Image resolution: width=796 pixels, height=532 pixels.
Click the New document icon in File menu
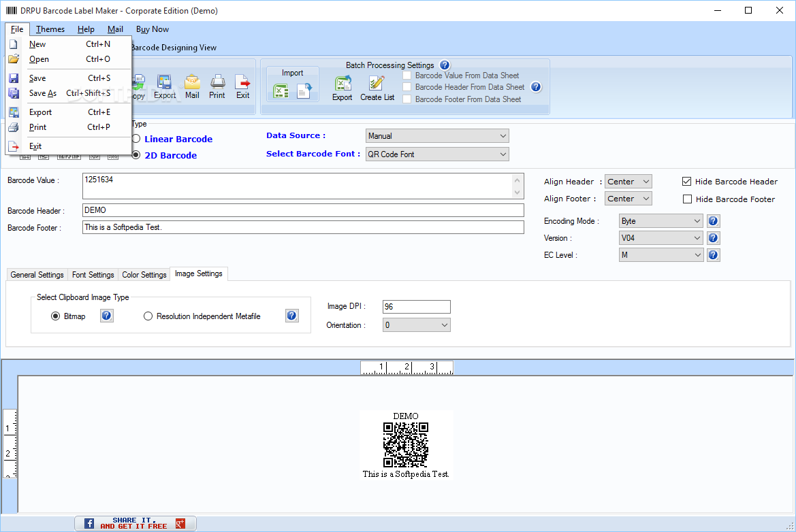(14, 44)
